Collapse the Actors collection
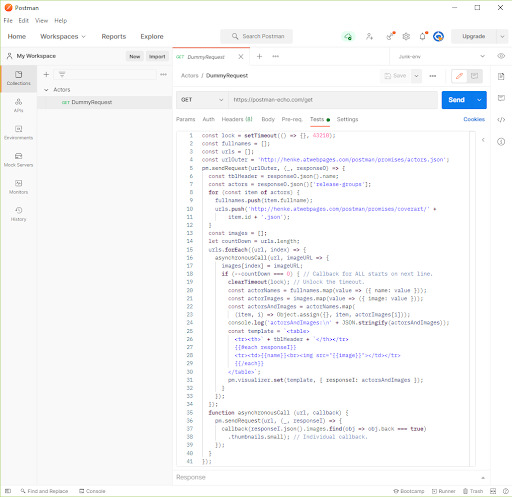 click(46, 90)
